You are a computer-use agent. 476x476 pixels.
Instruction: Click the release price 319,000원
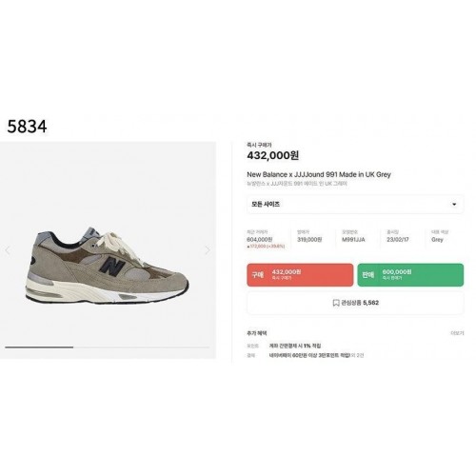309,240
